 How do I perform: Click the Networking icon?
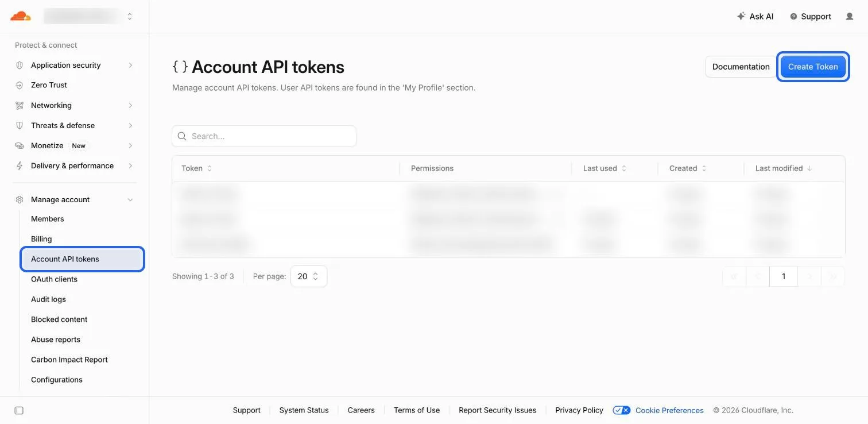[20, 106]
